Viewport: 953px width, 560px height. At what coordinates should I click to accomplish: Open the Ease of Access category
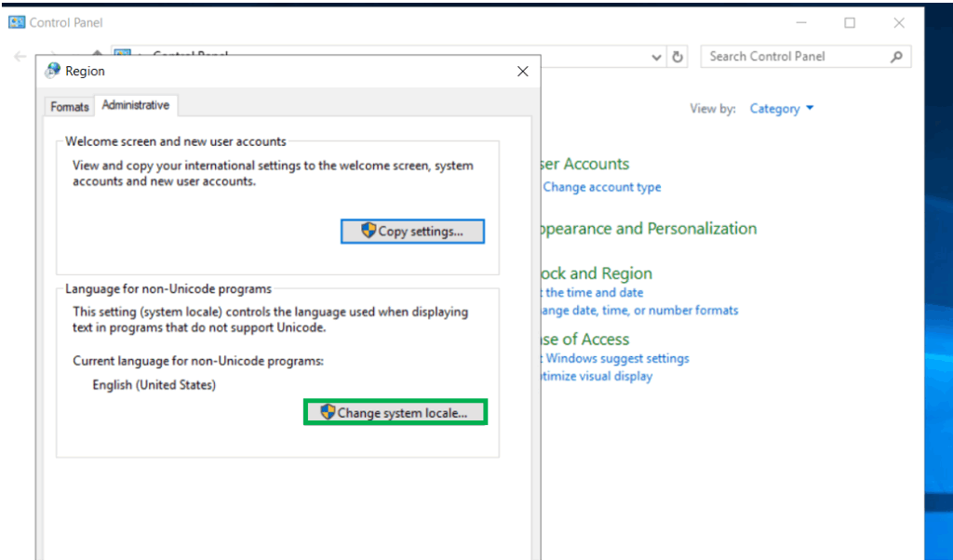pos(585,340)
